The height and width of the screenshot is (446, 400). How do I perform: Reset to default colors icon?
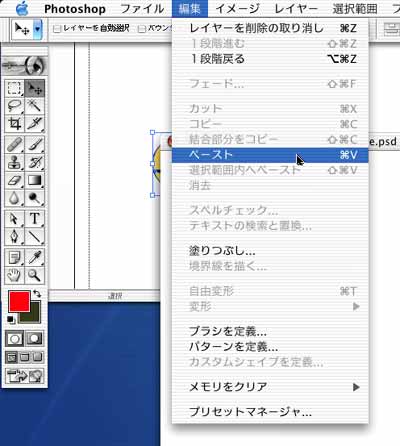[x=11, y=319]
